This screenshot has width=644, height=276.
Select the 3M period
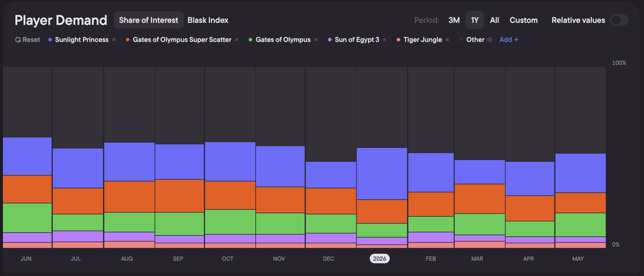coord(454,20)
